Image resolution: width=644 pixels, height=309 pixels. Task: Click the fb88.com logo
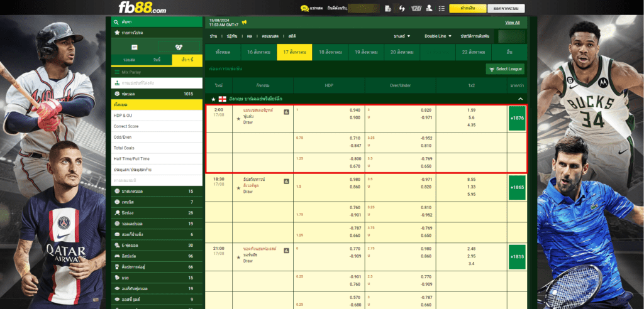pyautogui.click(x=142, y=8)
